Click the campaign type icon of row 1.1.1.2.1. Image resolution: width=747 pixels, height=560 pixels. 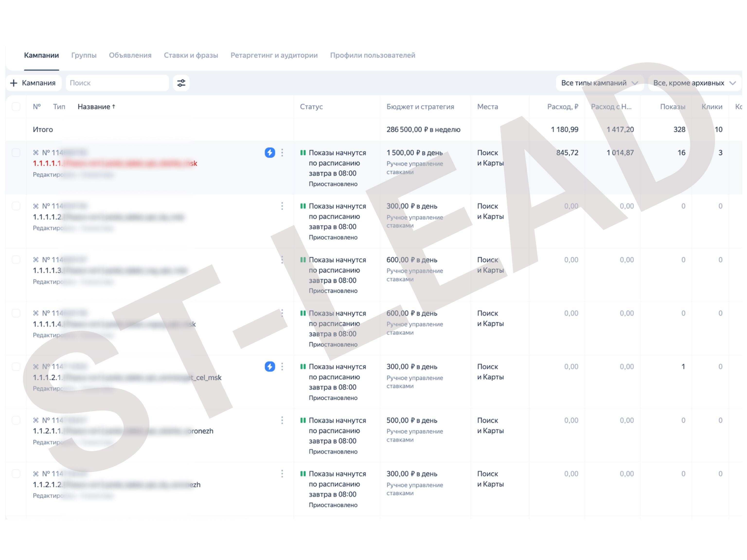[x=36, y=367]
